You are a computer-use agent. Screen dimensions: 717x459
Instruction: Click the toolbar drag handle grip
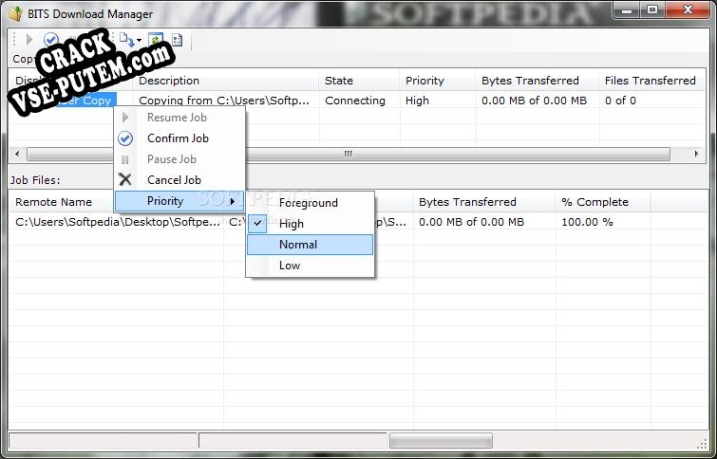tap(14, 40)
